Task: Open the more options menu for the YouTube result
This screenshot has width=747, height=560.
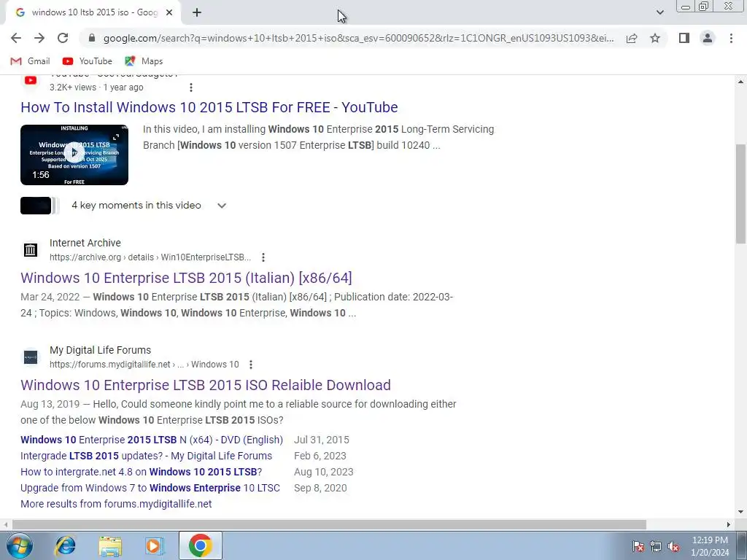Action: [191, 87]
